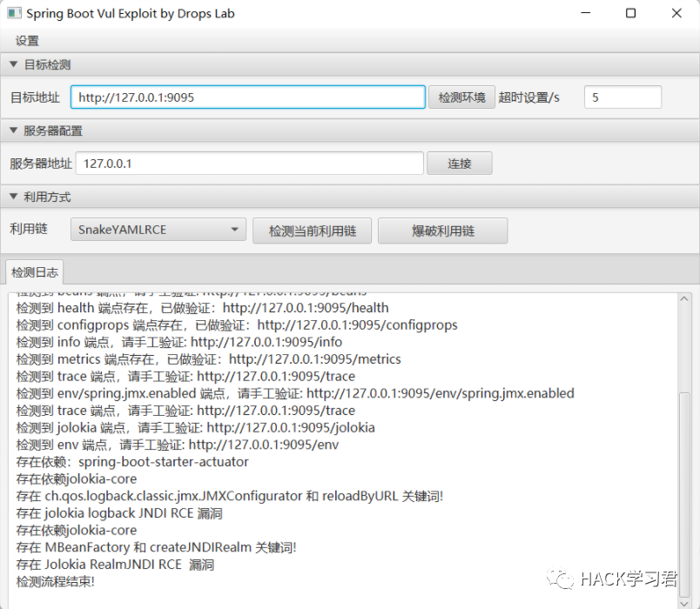Click the JMXConfigurator reloadByURL log line

(230, 496)
